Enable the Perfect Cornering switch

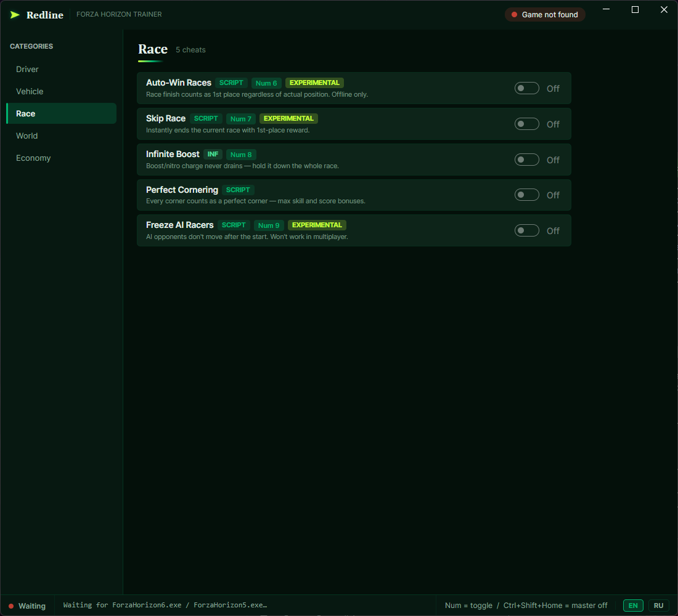[x=526, y=195]
